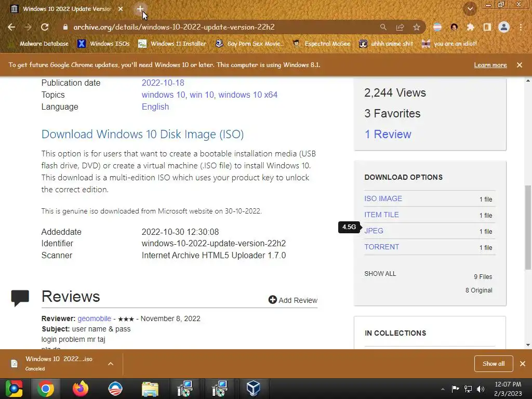Click the forward navigation arrow
The height and width of the screenshot is (399, 532).
coord(28,27)
